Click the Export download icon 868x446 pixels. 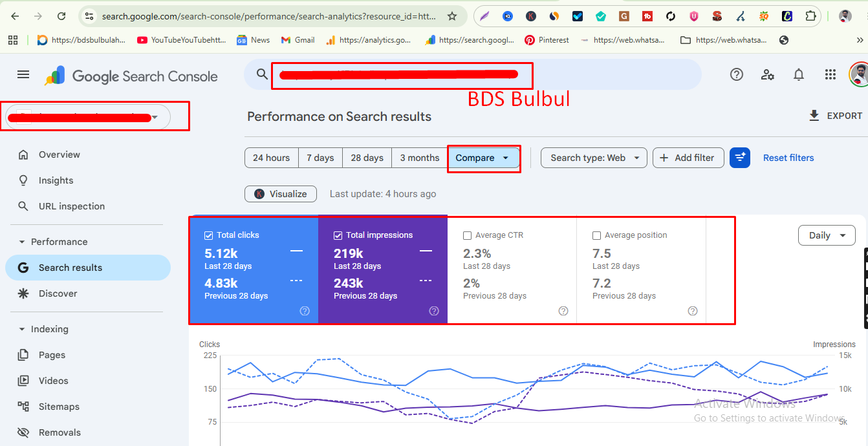[814, 116]
